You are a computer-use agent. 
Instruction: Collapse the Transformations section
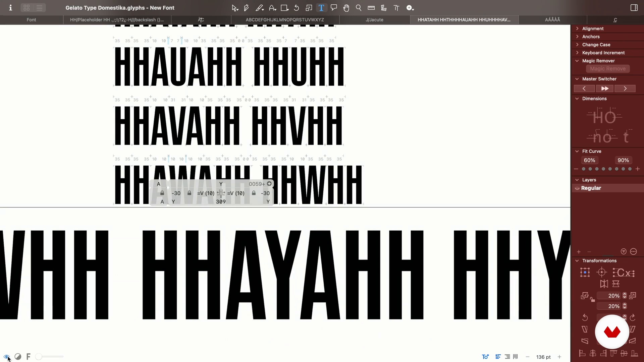tap(577, 260)
